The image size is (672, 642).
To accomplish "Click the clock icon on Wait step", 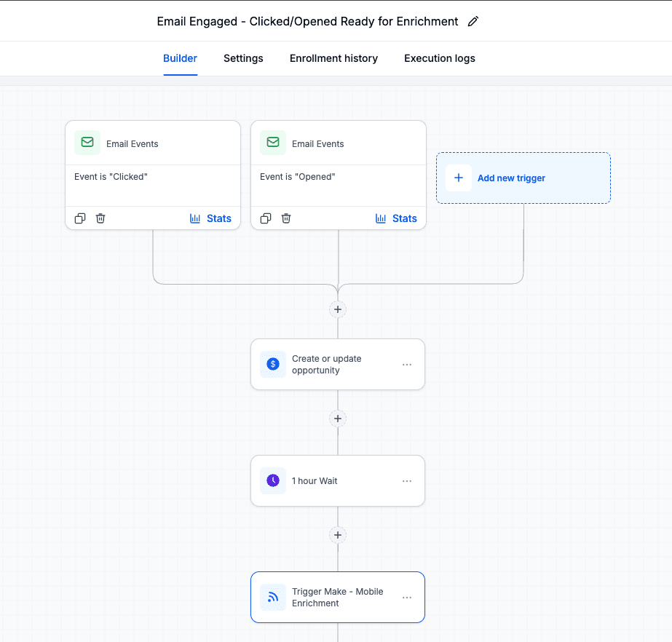I will (273, 481).
